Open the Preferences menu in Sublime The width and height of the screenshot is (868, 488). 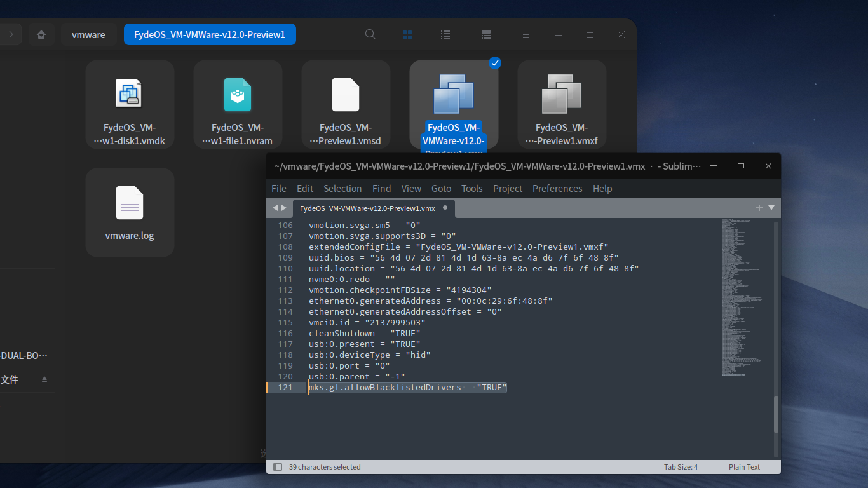tap(557, 189)
